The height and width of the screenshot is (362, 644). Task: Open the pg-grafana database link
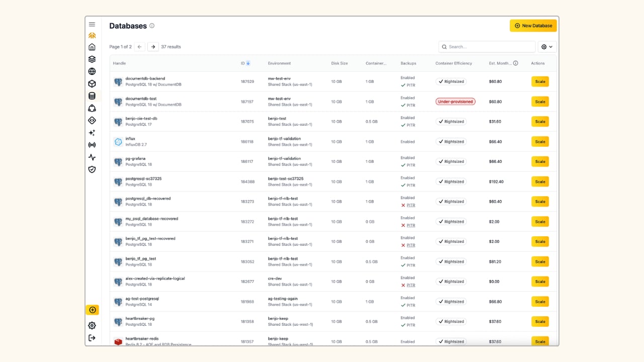click(x=135, y=158)
